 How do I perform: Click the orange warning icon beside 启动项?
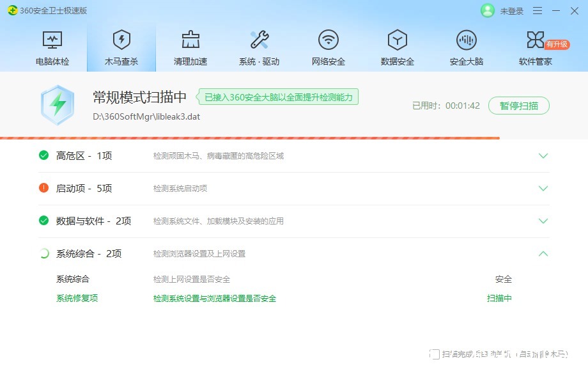pyautogui.click(x=44, y=187)
